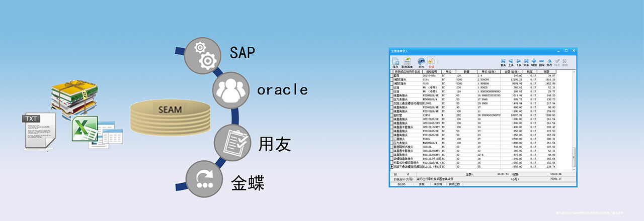Viewport: 644px width, 221px height.
Task: Click the amount cell 2700.00
Action: [512, 139]
